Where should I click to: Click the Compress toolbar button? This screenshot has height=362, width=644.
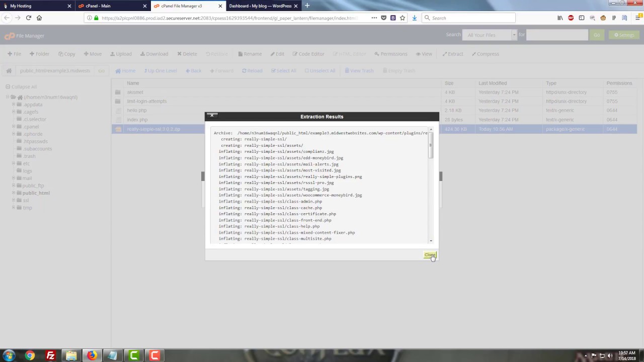[485, 54]
